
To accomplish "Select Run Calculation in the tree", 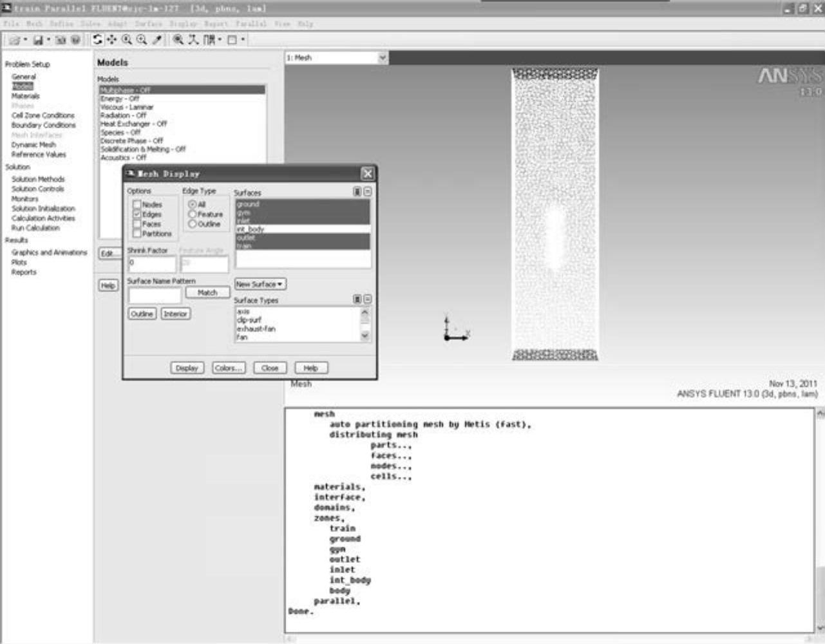I will click(35, 228).
